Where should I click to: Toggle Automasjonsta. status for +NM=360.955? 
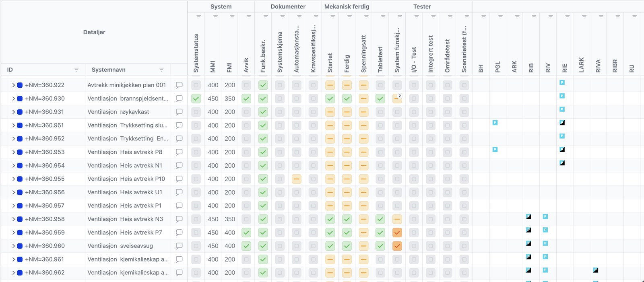click(297, 179)
